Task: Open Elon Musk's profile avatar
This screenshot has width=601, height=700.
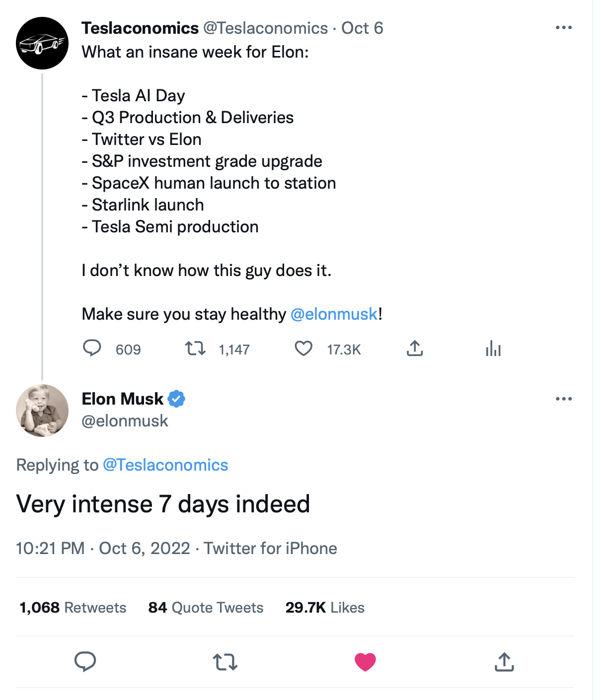Action: point(42,411)
